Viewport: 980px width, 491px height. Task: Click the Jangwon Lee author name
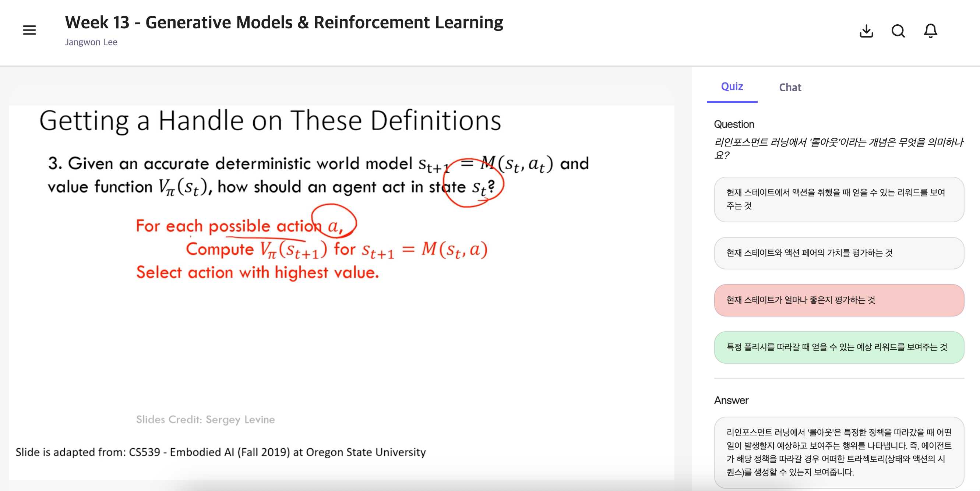pyautogui.click(x=91, y=42)
